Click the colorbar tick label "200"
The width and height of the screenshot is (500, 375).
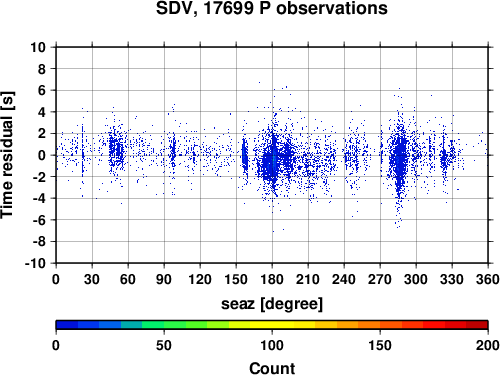488,345
